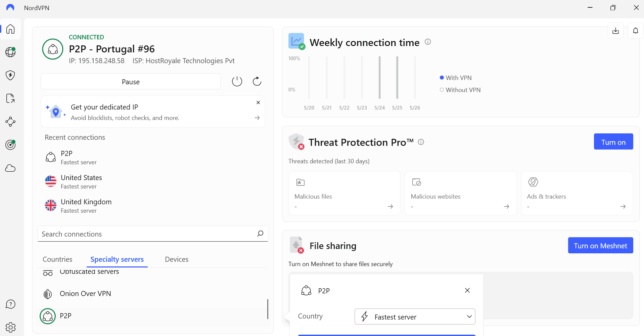Open the Malicious files details arrow

pyautogui.click(x=390, y=206)
